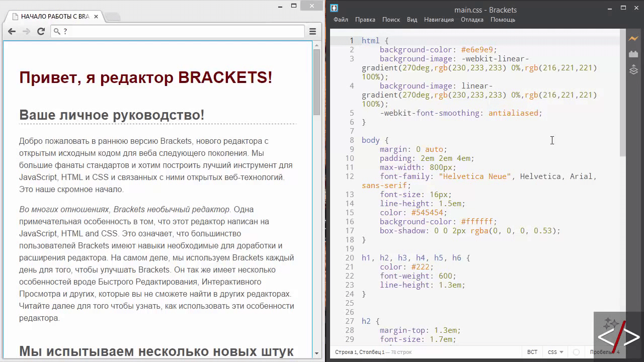Click the indentation setting in the status bar
The image size is (644, 362).
(605, 352)
